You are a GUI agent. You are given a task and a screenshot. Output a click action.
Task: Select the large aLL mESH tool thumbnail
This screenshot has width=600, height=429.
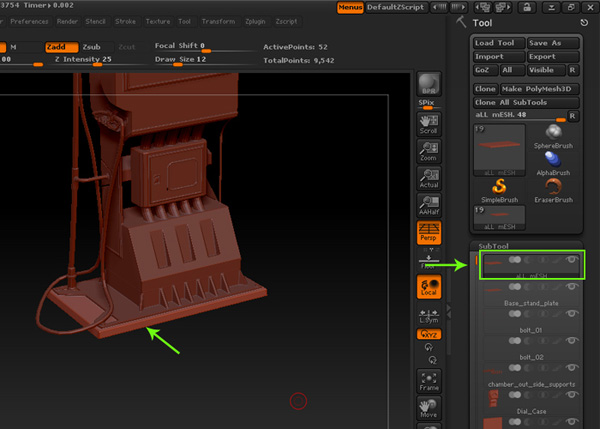point(499,150)
